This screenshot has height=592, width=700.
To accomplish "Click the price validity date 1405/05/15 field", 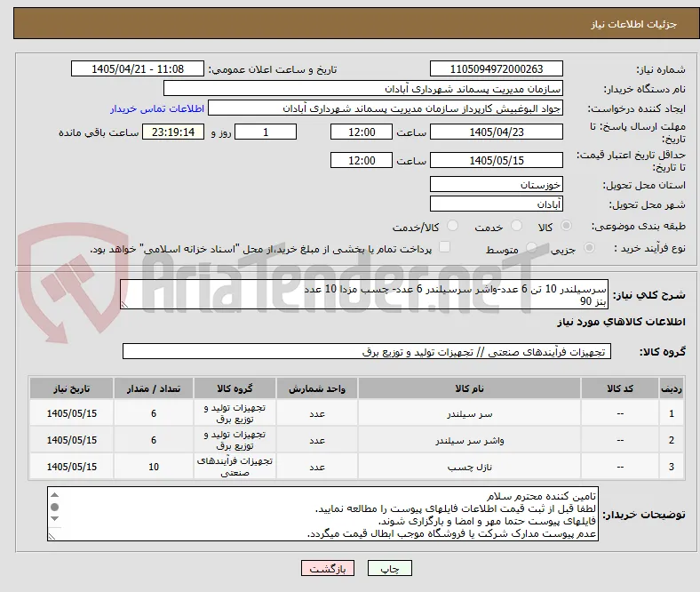I will [x=497, y=160].
